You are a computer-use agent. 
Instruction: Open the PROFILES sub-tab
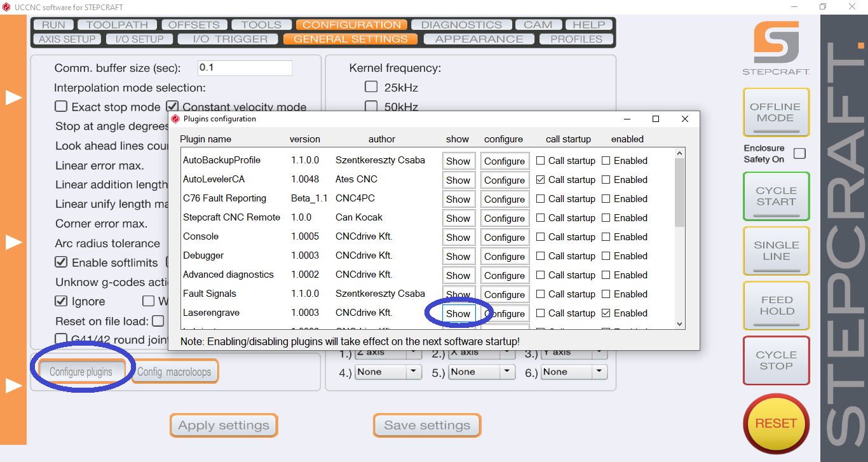pos(576,39)
